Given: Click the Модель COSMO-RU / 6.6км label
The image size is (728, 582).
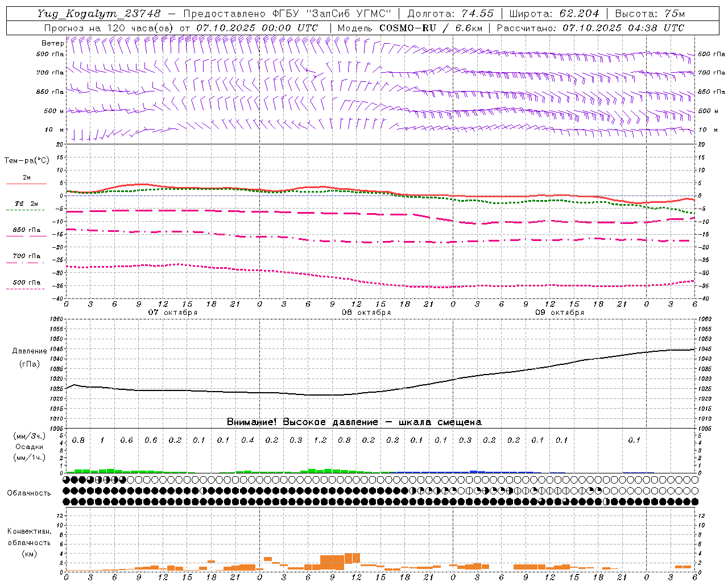Looking at the screenshot, I should [410, 28].
